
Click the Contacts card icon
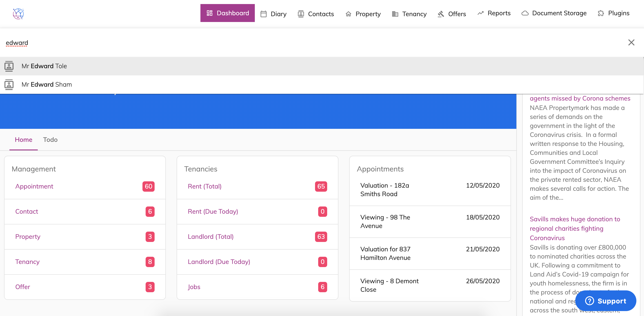tap(301, 14)
